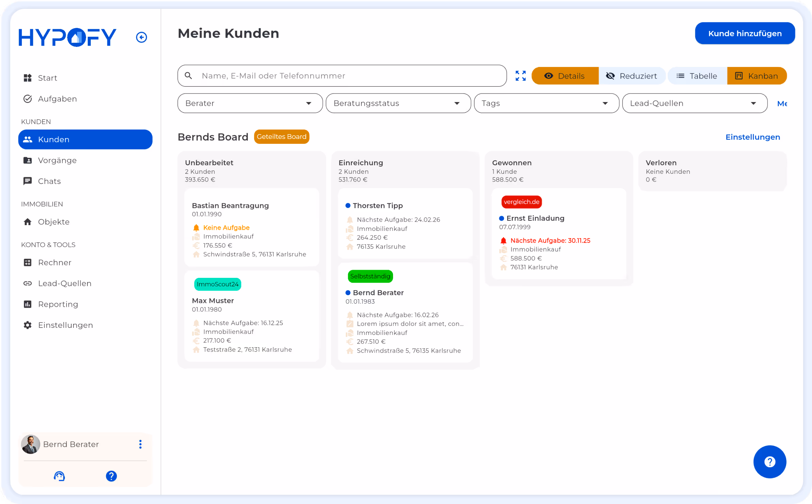Click the customer search field

point(342,76)
